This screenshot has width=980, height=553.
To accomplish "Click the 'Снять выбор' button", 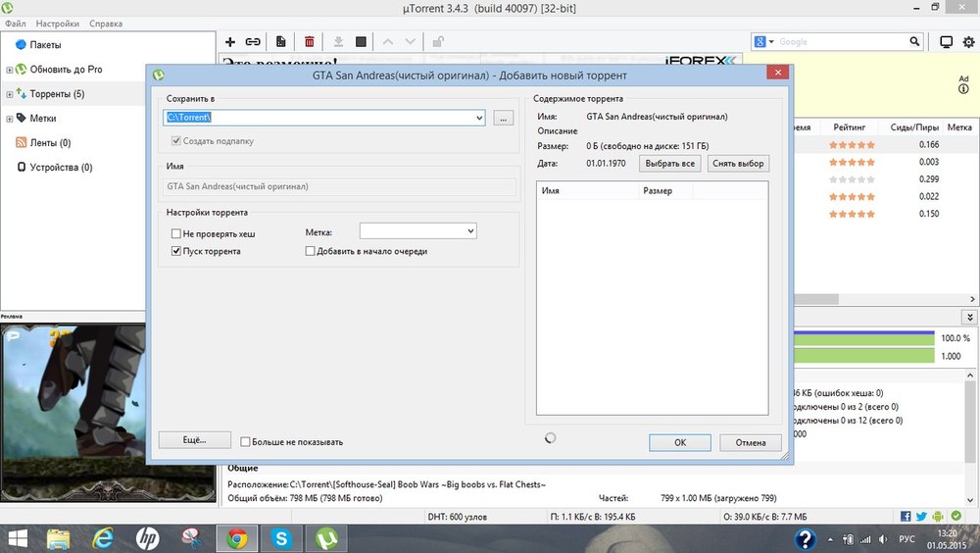I will pos(738,164).
